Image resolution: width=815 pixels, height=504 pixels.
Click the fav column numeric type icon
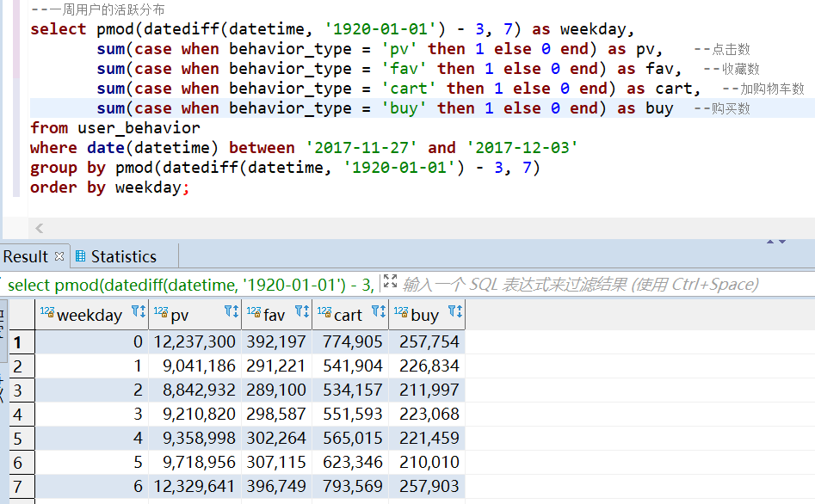click(x=254, y=311)
